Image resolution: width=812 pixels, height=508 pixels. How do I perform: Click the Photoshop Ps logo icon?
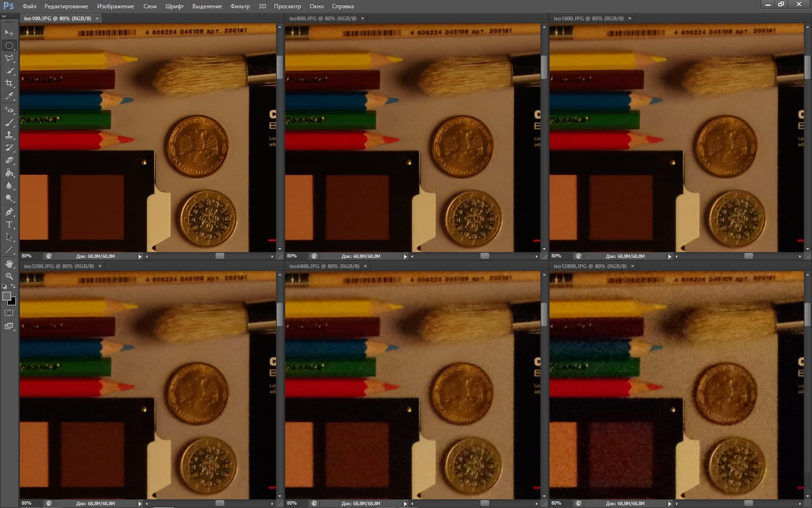coord(9,6)
